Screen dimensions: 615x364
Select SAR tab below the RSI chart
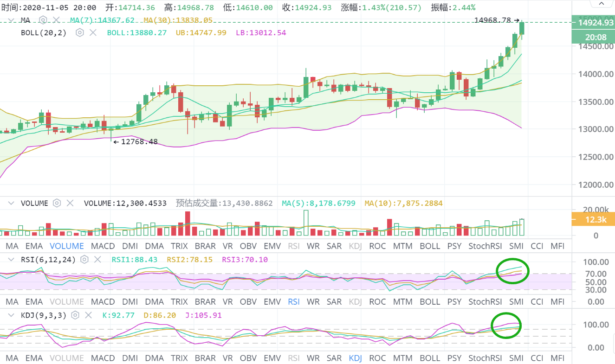coord(334,302)
